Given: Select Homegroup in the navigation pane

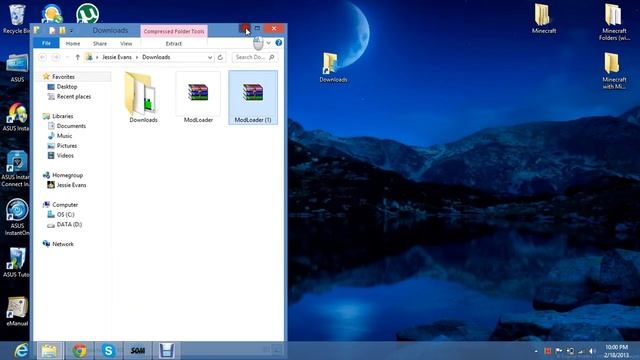Looking at the screenshot, I should [67, 175].
